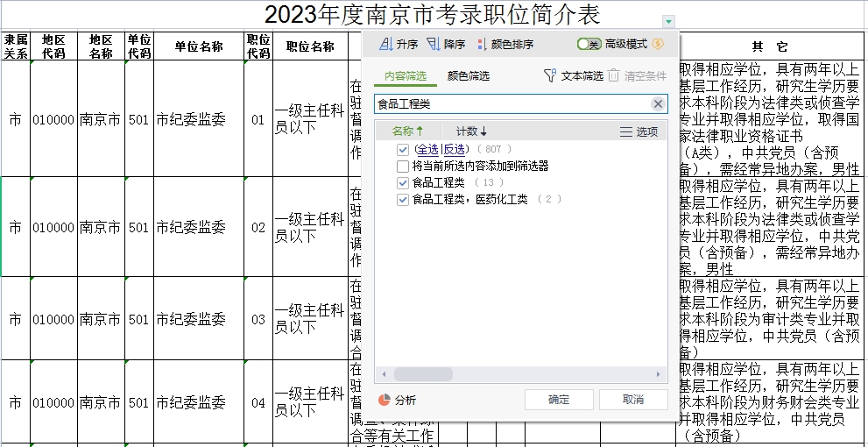Click the lightning badge beside 高级模式
This screenshot has width=868, height=447.
[658, 44]
